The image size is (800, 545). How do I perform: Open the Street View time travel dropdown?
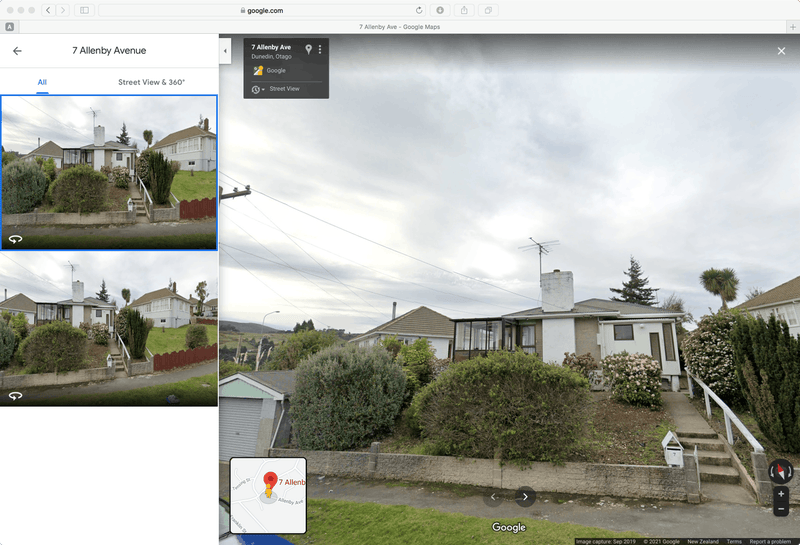[258, 89]
